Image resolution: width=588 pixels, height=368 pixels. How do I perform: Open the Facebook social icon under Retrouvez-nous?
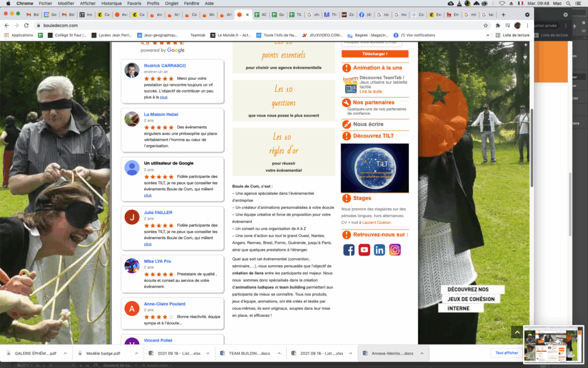[349, 250]
